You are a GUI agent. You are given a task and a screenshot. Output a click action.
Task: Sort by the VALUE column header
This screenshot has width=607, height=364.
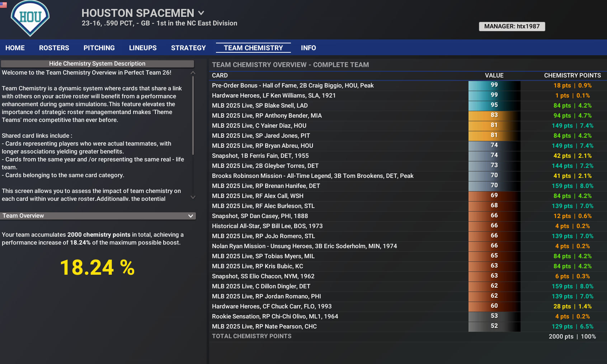click(x=494, y=76)
